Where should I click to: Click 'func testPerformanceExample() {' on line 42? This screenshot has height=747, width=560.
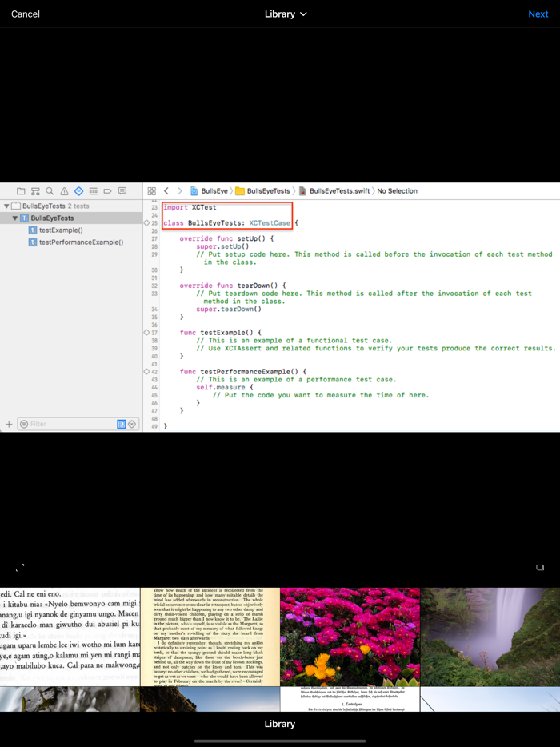click(x=243, y=372)
